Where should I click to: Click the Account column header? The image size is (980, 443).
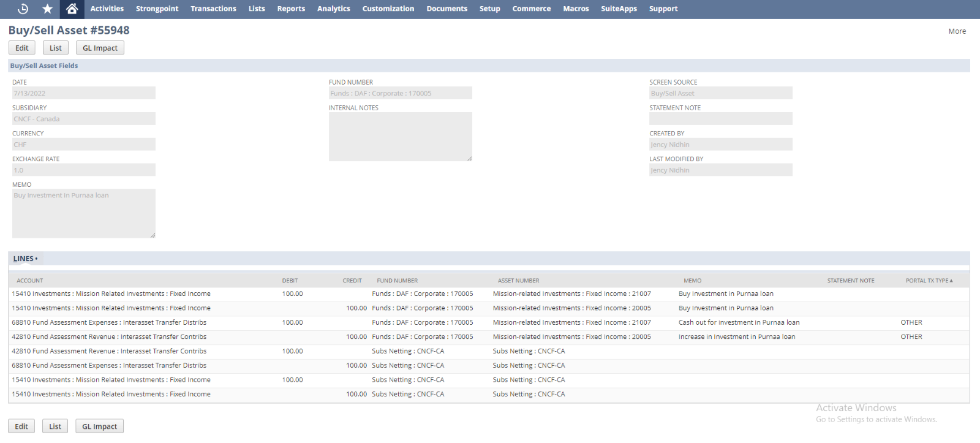pos(30,281)
